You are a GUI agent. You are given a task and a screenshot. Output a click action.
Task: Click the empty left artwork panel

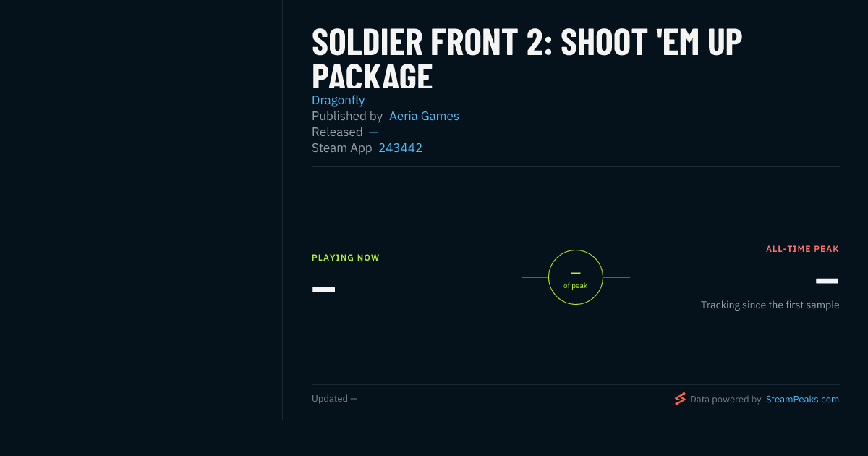(141, 210)
